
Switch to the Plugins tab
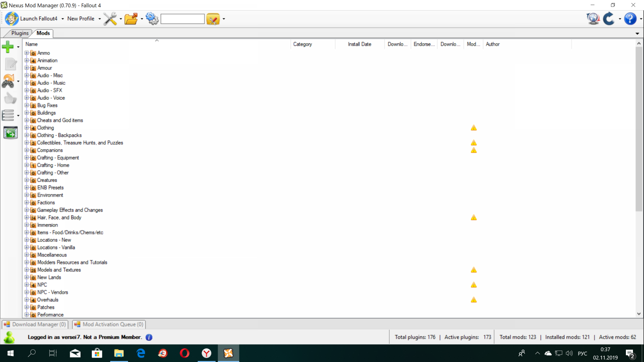pyautogui.click(x=20, y=33)
